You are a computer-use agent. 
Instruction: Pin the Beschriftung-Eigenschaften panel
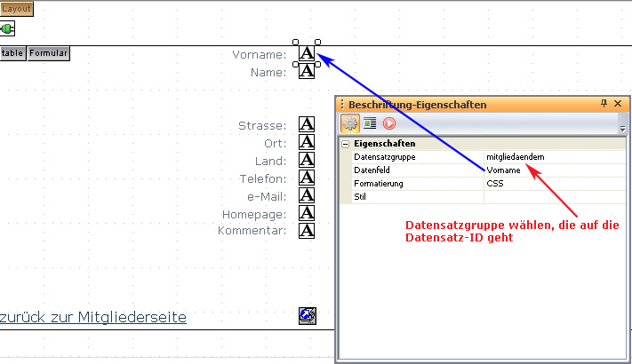click(604, 104)
